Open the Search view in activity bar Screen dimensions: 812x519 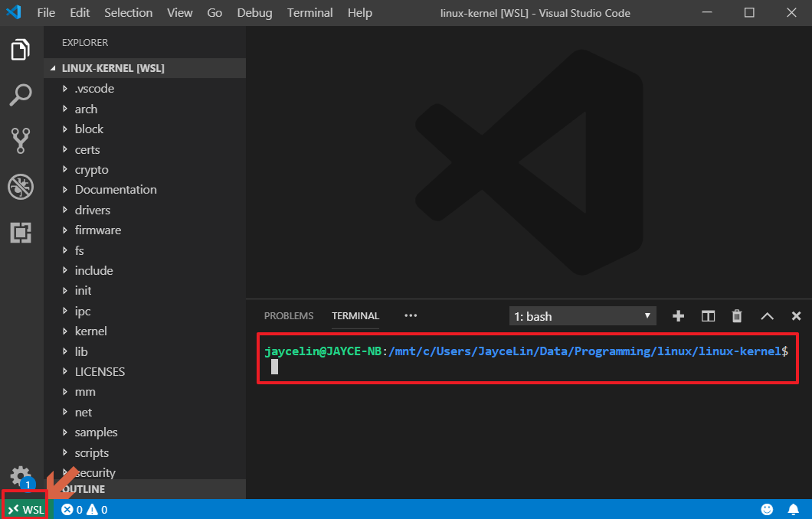tap(21, 95)
